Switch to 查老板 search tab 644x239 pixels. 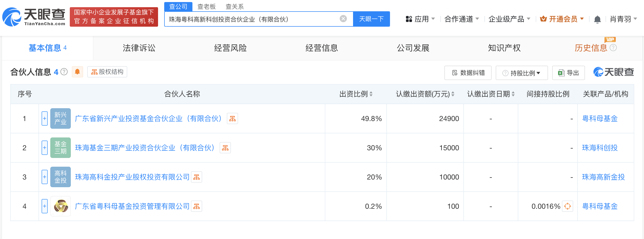pos(207,6)
